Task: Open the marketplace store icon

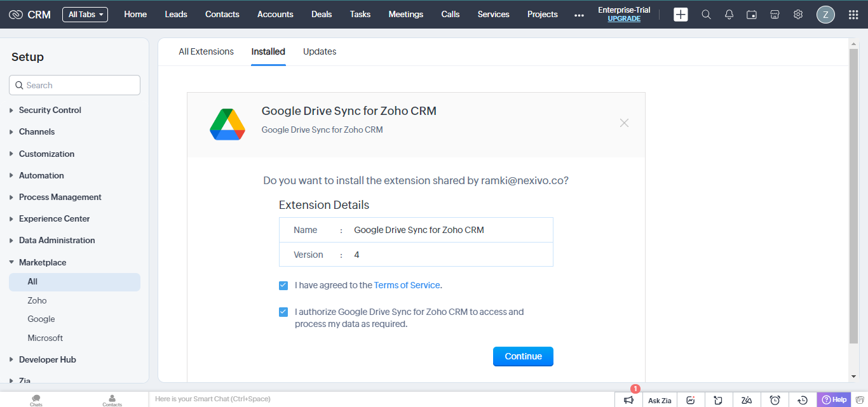Action: [x=775, y=15]
